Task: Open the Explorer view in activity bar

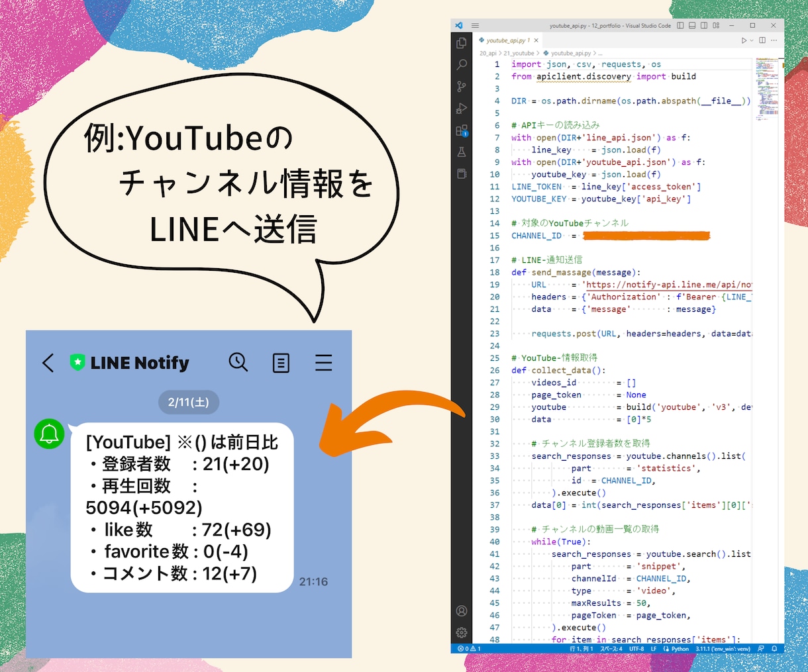Action: [462, 43]
